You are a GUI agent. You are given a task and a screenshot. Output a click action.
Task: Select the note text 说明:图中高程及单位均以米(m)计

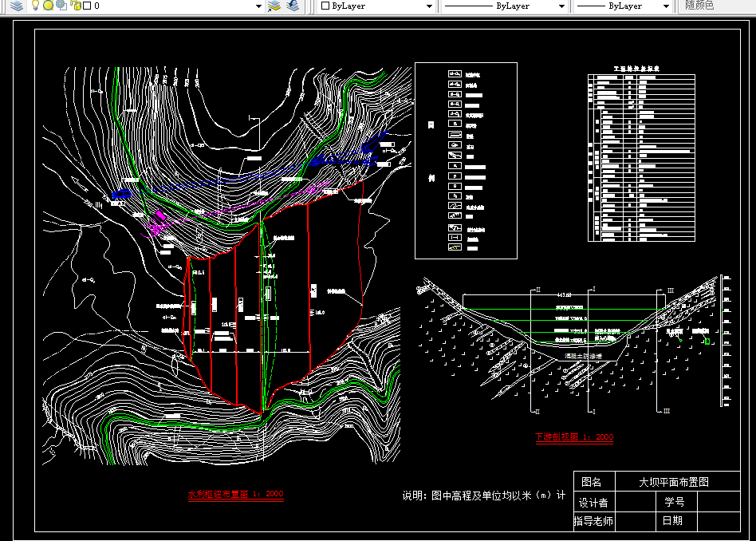[x=483, y=496]
